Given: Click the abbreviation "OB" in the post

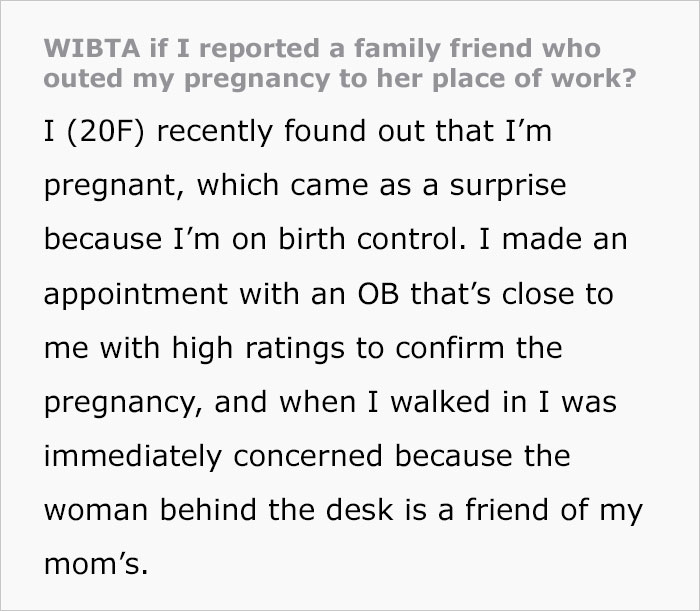Looking at the screenshot, I should point(348,297).
